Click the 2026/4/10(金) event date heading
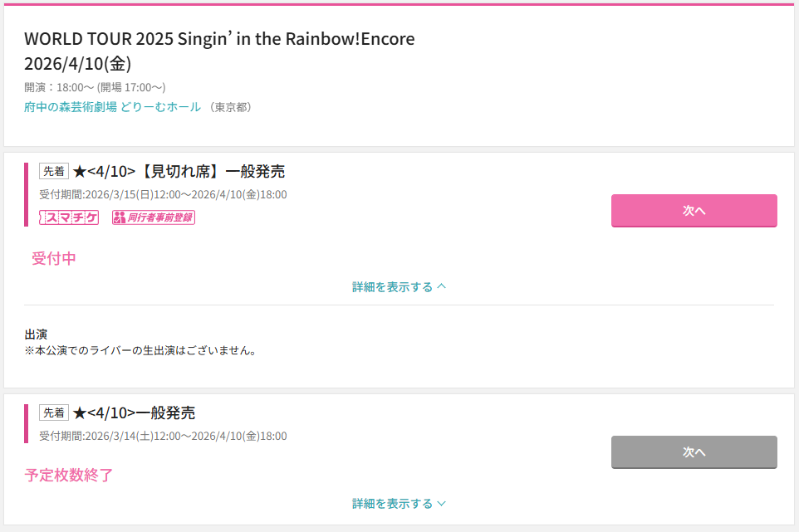The image size is (799, 532). pyautogui.click(x=78, y=64)
